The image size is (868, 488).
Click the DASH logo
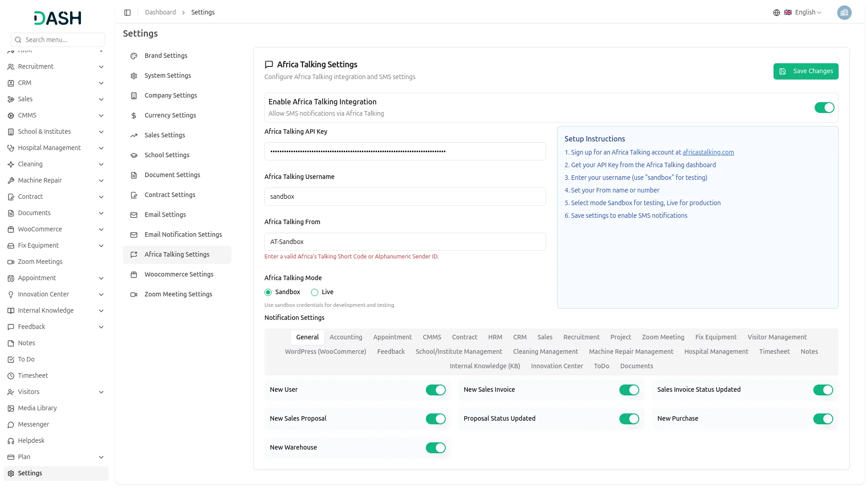[x=57, y=18]
